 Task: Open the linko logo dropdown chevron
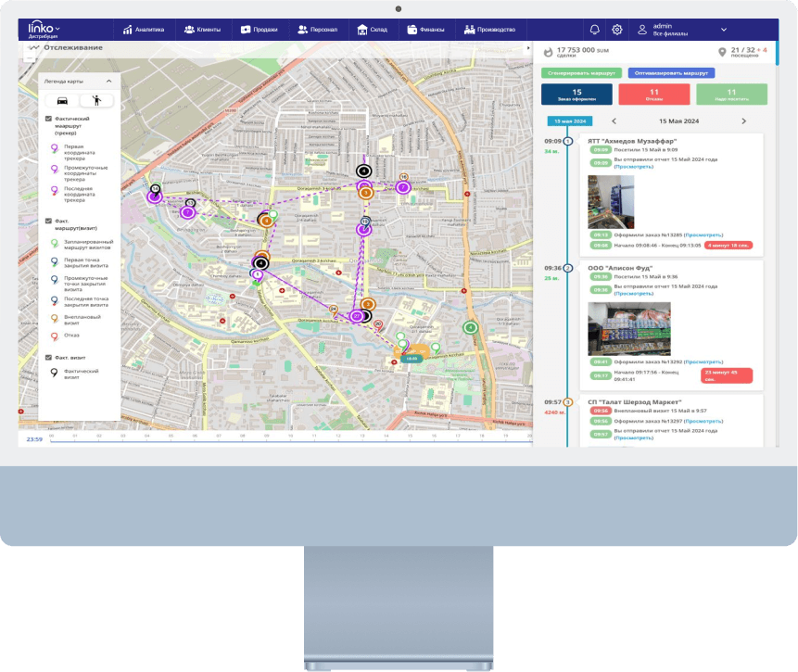coord(57,27)
